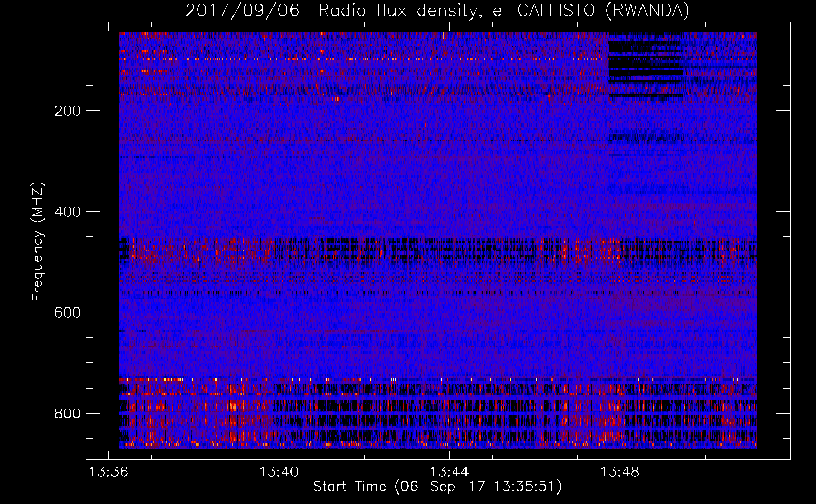Click the "400" frequency tick label
Image resolution: width=816 pixels, height=504 pixels.
tap(68, 212)
